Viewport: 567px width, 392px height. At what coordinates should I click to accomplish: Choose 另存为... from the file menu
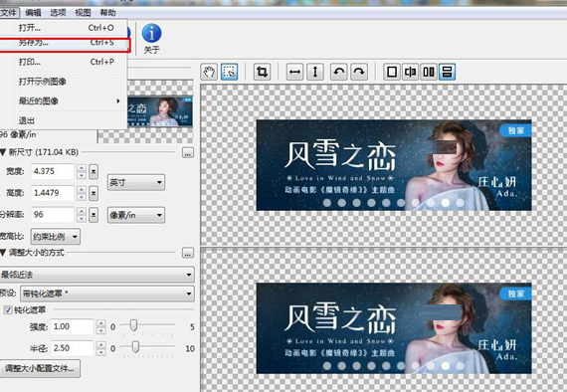pyautogui.click(x=65, y=43)
